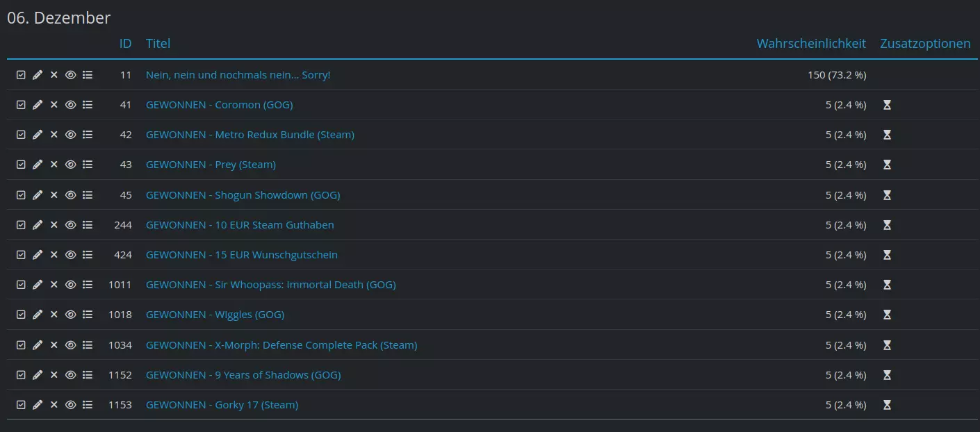
Task: Toggle checkbox icon for Prey (Steam)
Action: (x=21, y=165)
